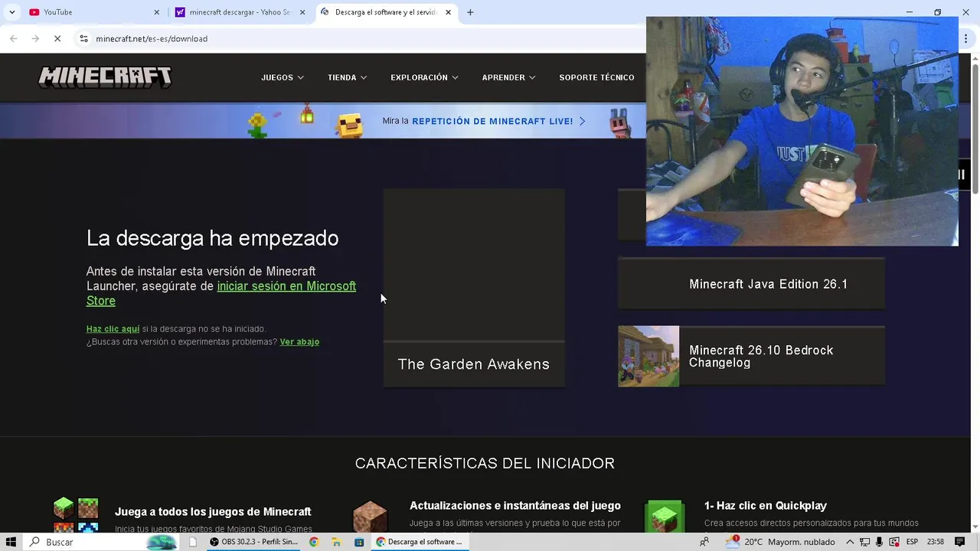Open the People icon in taskbar
This screenshot has width=980, height=551.
pos(704,542)
